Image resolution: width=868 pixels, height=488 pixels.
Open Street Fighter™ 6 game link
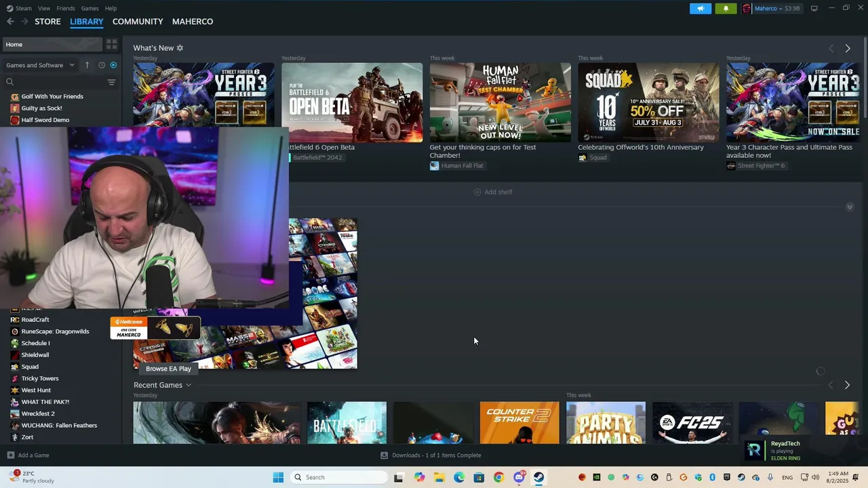click(755, 165)
